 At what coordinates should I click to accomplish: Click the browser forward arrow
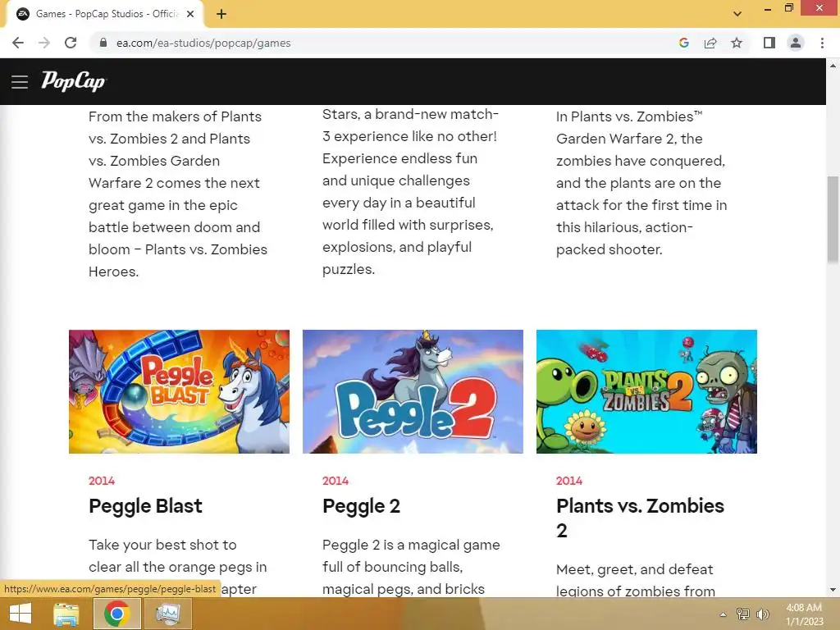(44, 43)
